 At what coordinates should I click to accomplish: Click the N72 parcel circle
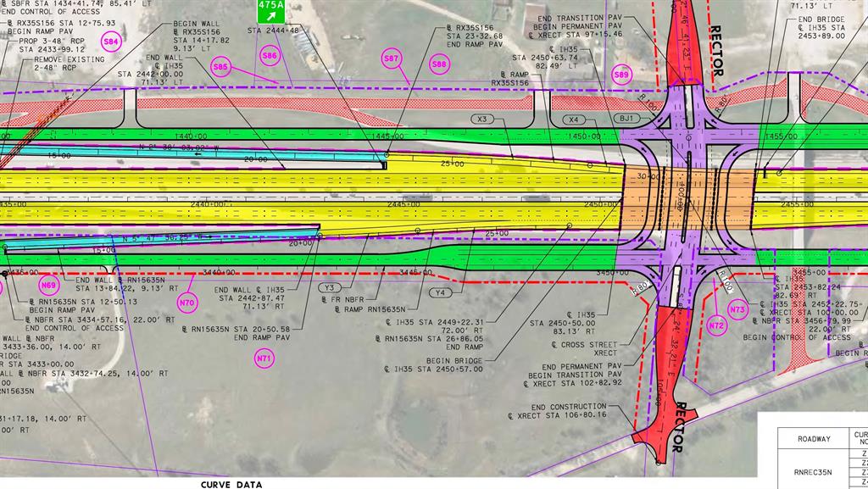tap(717, 325)
